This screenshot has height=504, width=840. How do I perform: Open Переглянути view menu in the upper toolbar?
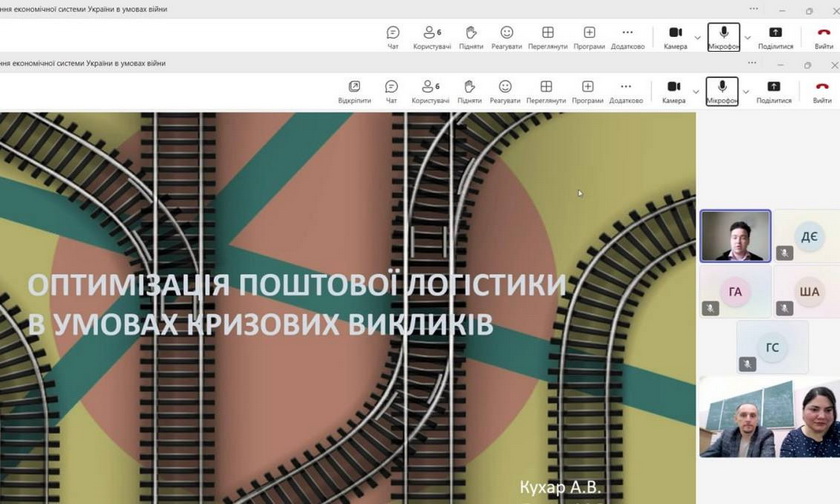(547, 36)
